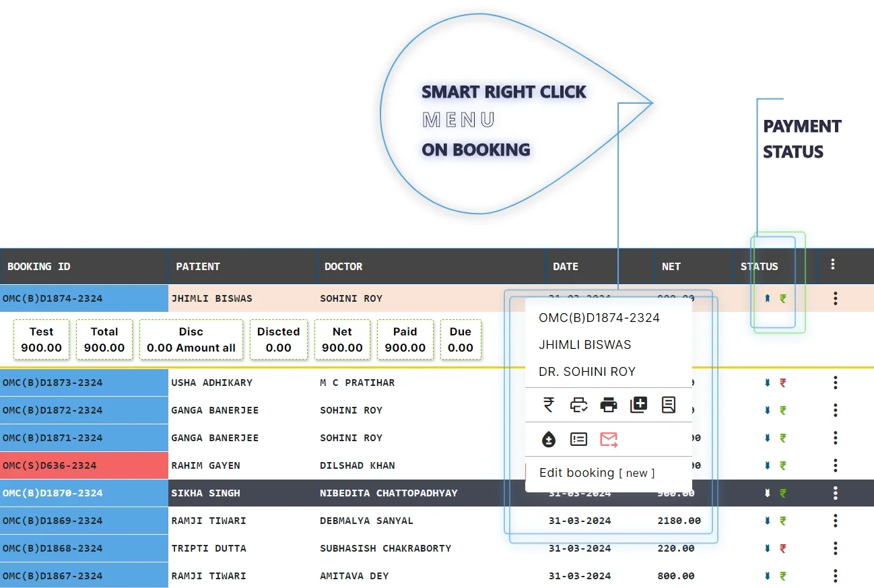
Task: Sort by BOOKING ID column header
Action: tap(39, 266)
